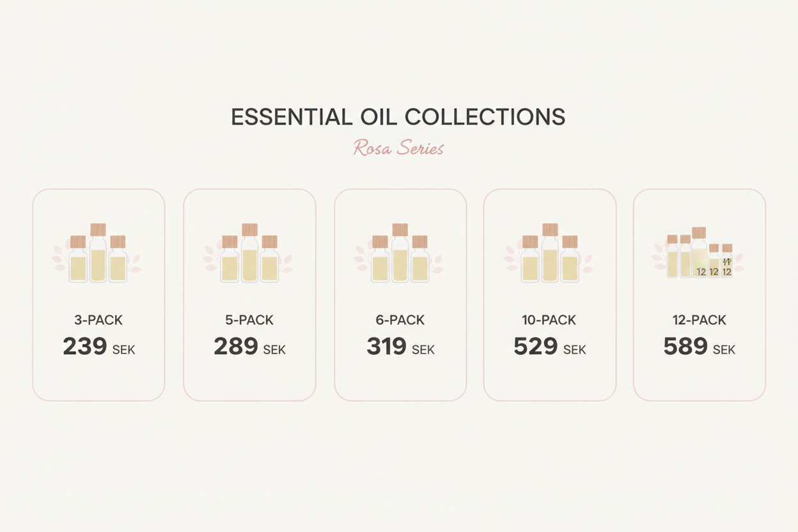The width and height of the screenshot is (798, 532).
Task: Click the 3-PACK label text
Action: [x=98, y=320]
